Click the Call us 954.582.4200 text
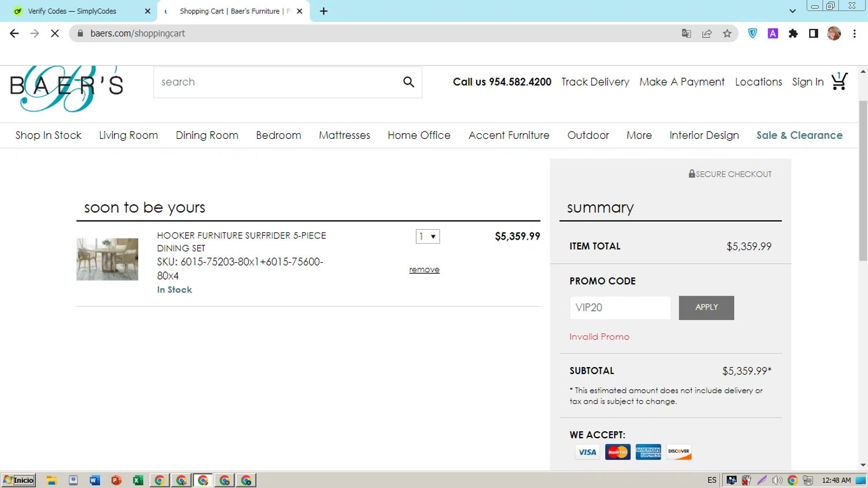Screen dimensions: 868x488 coord(502,82)
